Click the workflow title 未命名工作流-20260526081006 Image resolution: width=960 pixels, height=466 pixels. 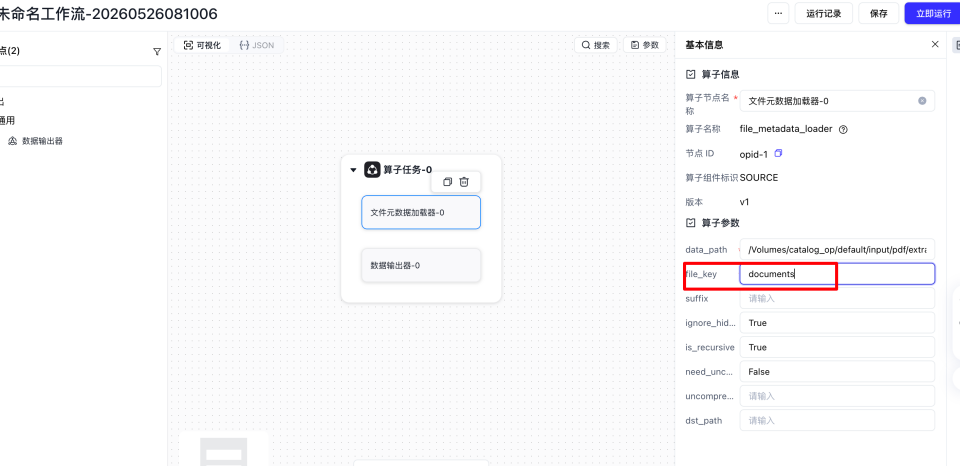point(109,13)
